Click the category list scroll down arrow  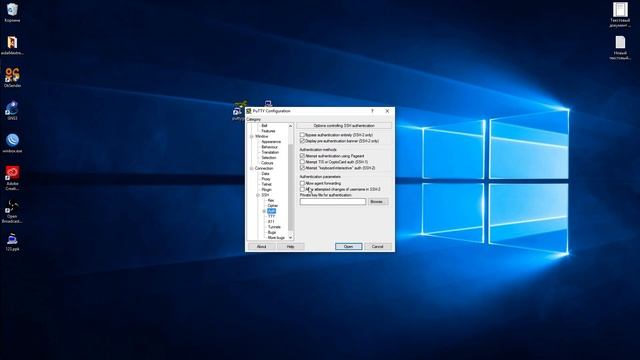click(x=291, y=238)
